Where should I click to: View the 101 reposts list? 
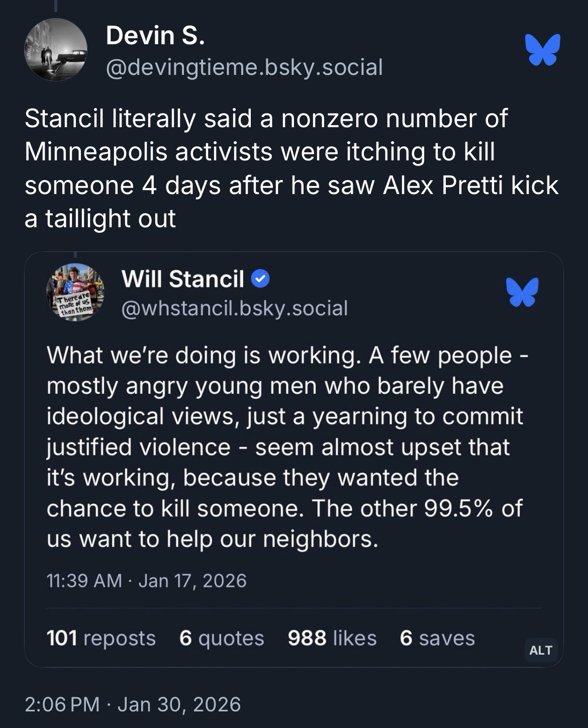pyautogui.click(x=101, y=638)
